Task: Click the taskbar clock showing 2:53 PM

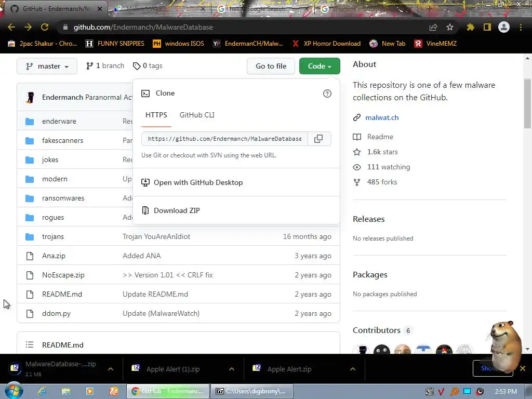Action: (506, 392)
